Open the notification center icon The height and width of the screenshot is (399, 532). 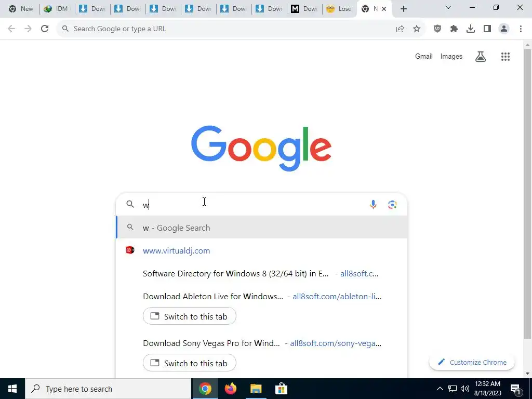515,389
